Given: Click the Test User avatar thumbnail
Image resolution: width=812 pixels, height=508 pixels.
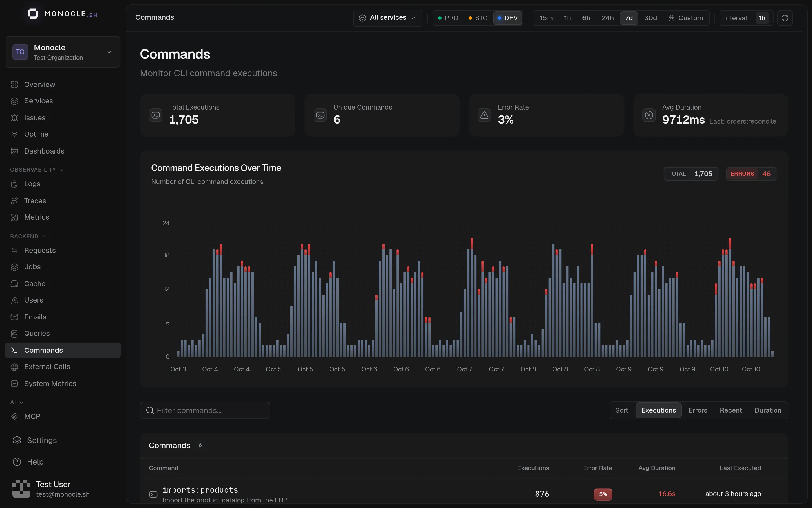Looking at the screenshot, I should point(21,489).
